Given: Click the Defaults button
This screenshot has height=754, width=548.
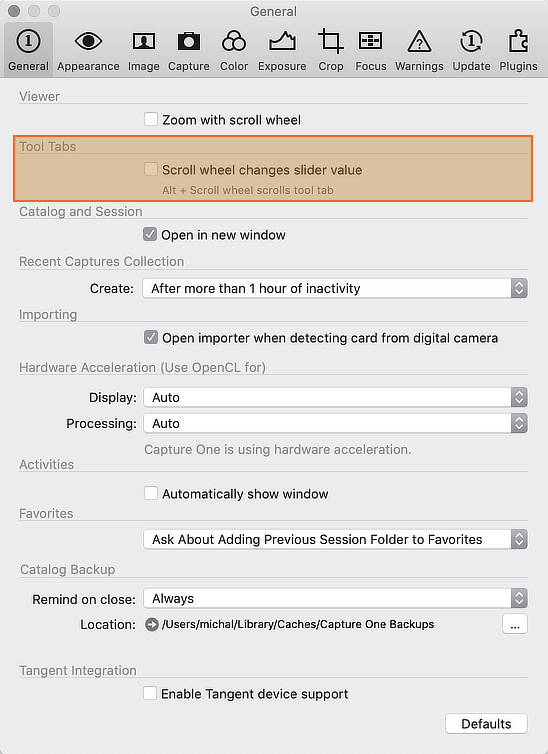Looking at the screenshot, I should [486, 724].
